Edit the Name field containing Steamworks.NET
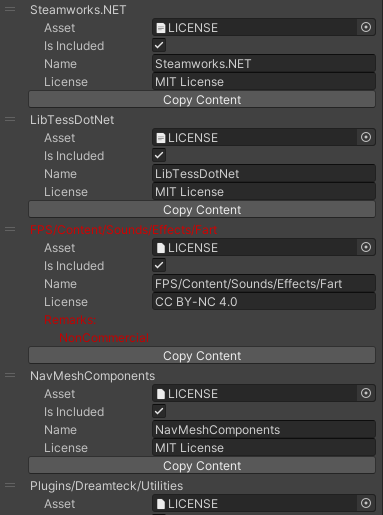Viewport: 383px width, 515px height. [264, 64]
